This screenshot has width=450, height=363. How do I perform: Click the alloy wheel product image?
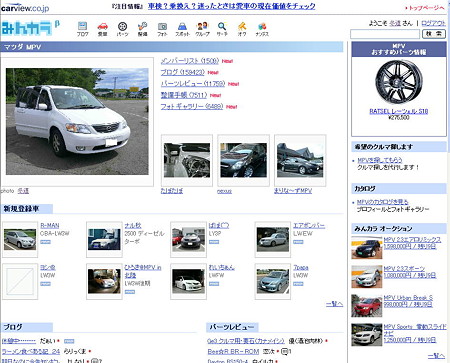click(x=399, y=82)
